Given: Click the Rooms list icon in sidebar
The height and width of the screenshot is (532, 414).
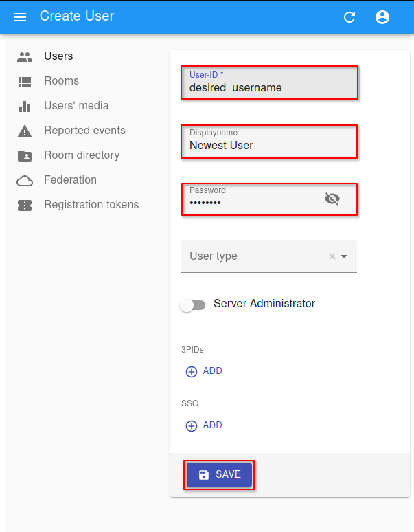Looking at the screenshot, I should coord(25,81).
